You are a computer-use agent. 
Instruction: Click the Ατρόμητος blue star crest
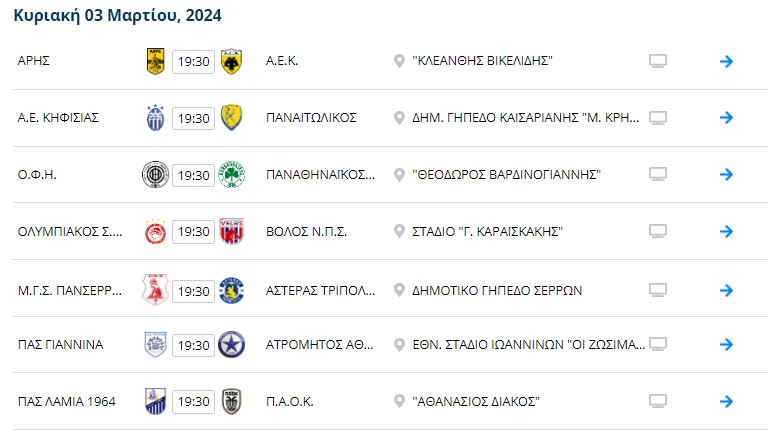click(231, 345)
